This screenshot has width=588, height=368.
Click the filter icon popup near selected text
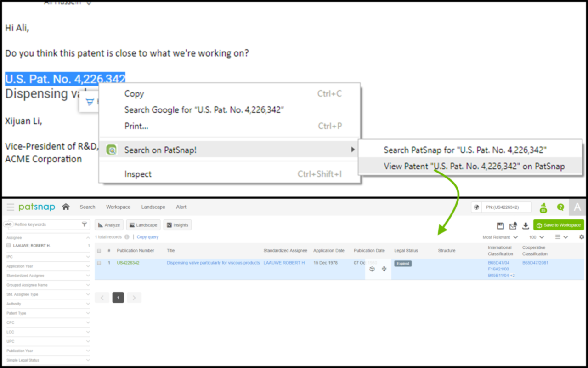(90, 102)
